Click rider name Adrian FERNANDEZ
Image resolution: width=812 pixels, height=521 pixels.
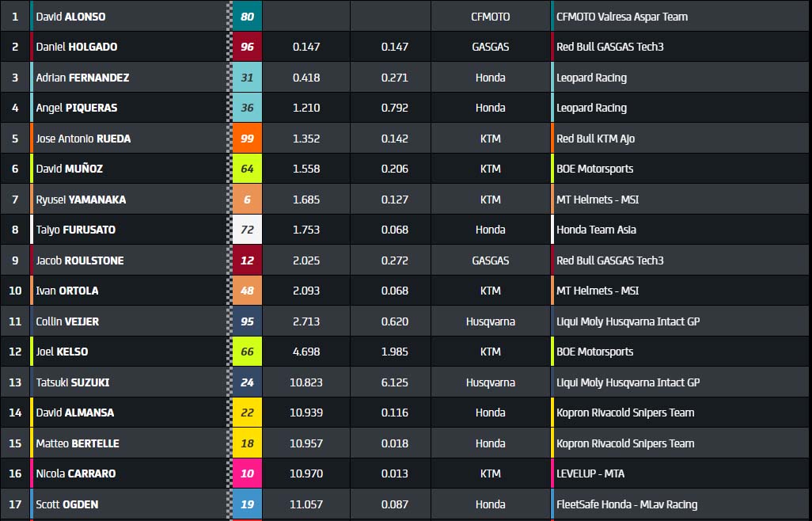82,78
